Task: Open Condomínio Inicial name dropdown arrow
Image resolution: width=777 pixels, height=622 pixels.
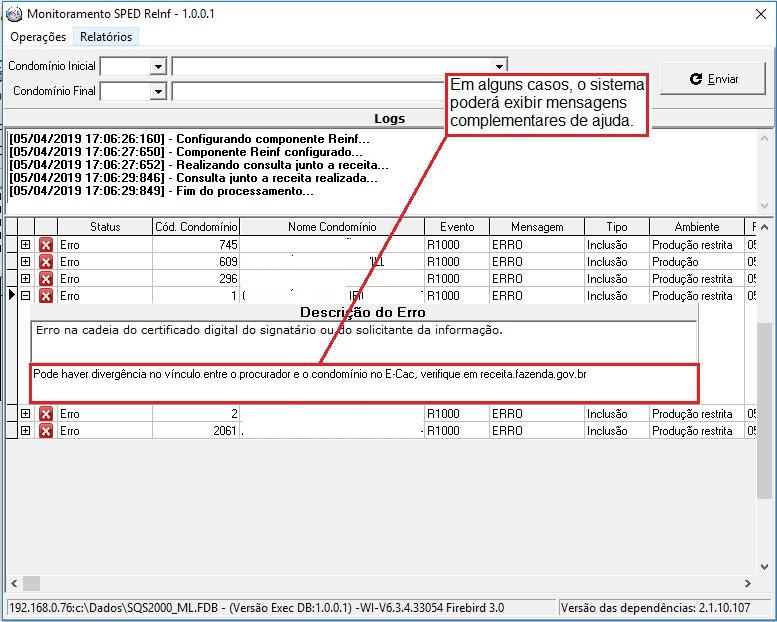Action: pyautogui.click(x=500, y=66)
